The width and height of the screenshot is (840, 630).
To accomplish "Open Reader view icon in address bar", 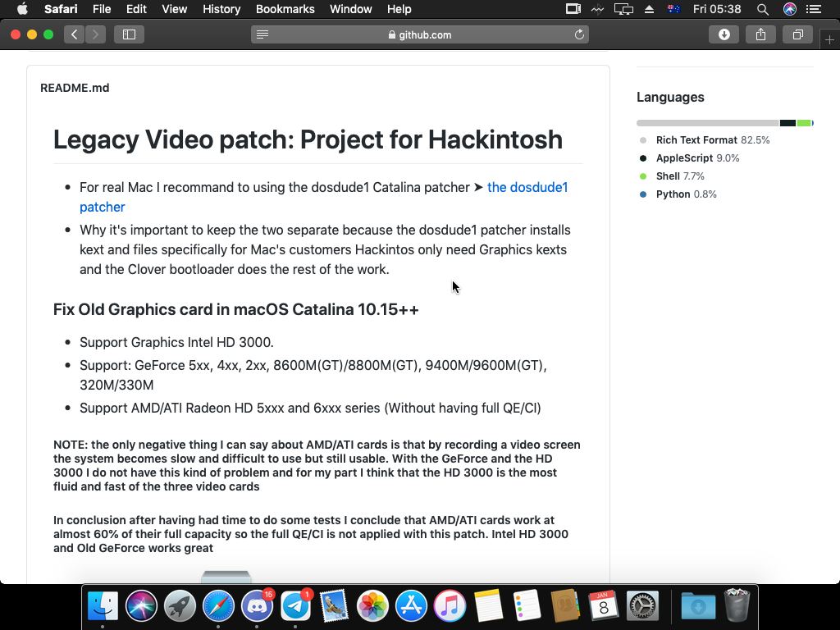I will pyautogui.click(x=262, y=34).
